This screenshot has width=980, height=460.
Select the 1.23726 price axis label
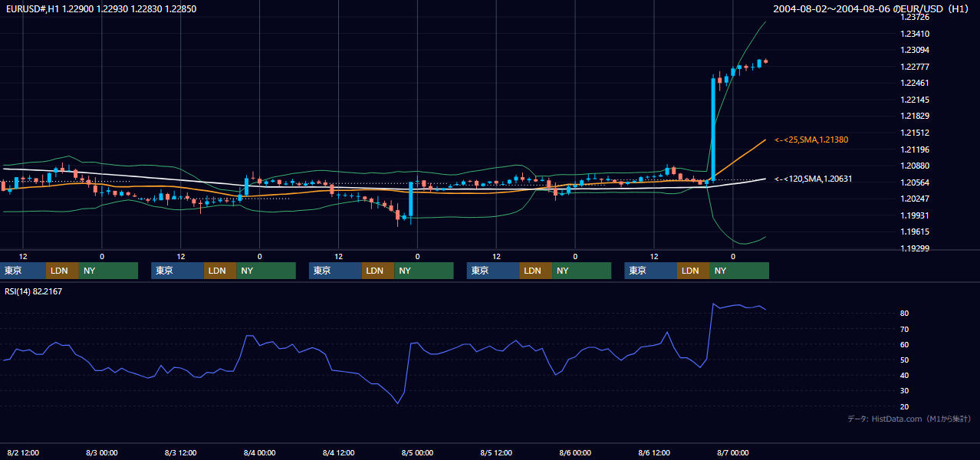pyautogui.click(x=914, y=17)
